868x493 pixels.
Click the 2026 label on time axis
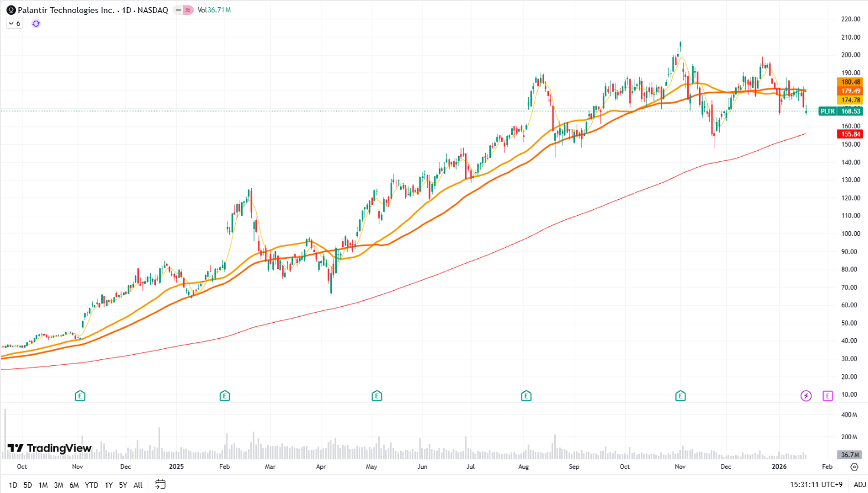point(779,466)
